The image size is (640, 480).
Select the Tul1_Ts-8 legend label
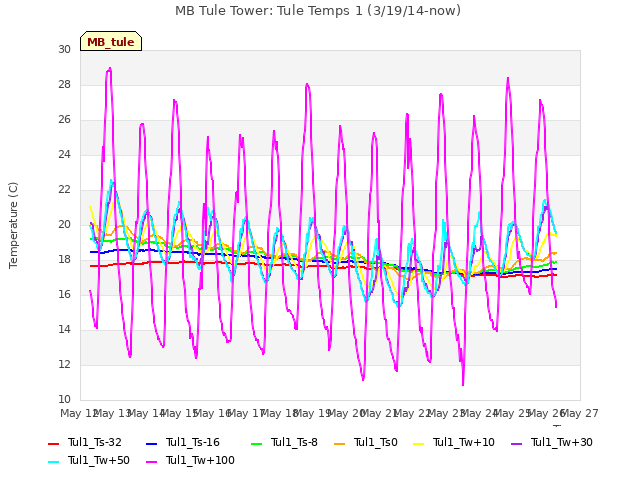coord(294,442)
